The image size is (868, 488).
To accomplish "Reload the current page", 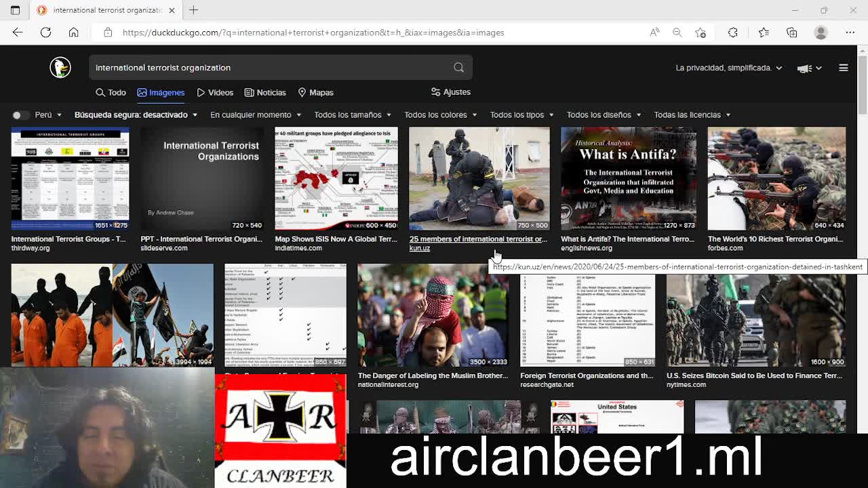I will tap(45, 33).
